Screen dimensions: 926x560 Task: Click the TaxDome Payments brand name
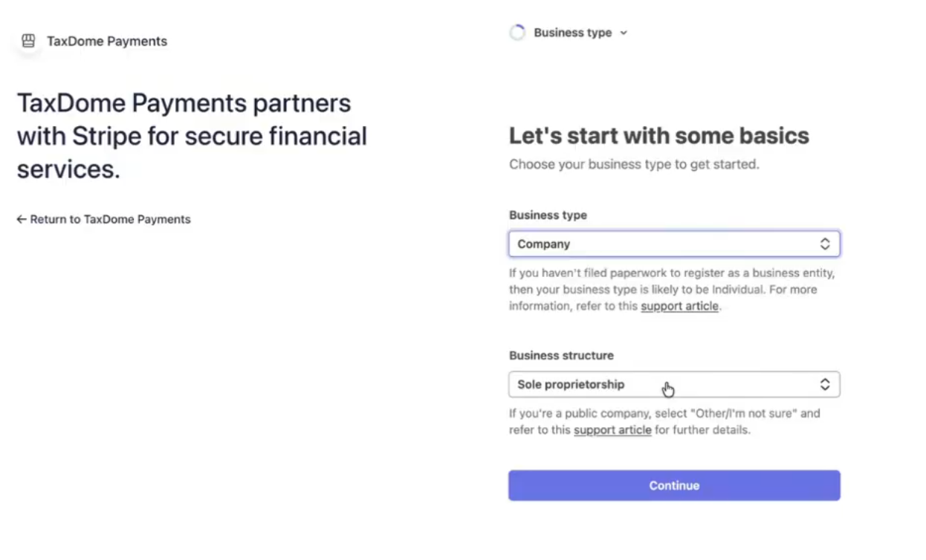point(107,42)
